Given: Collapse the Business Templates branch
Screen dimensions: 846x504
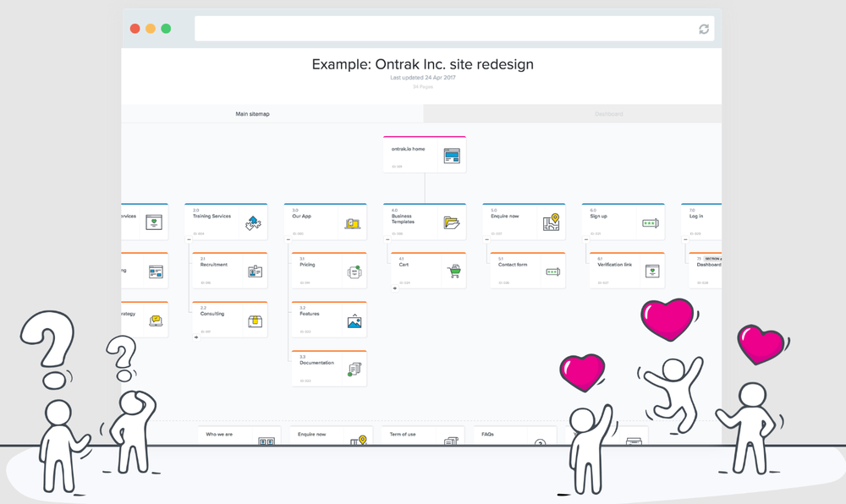Looking at the screenshot, I should click(x=387, y=240).
